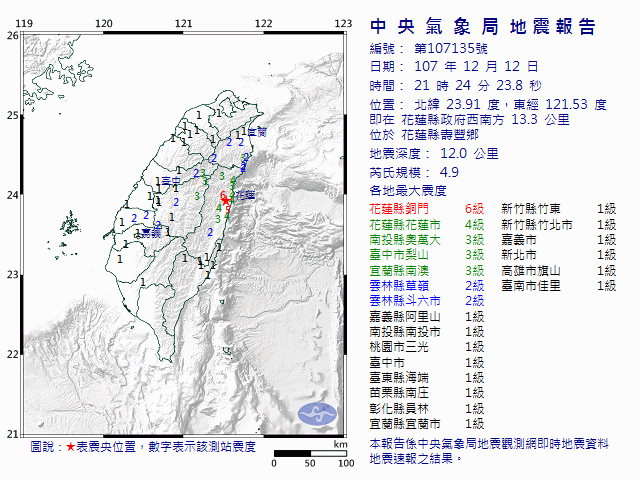Click the longitude axis label 119

click(24, 24)
